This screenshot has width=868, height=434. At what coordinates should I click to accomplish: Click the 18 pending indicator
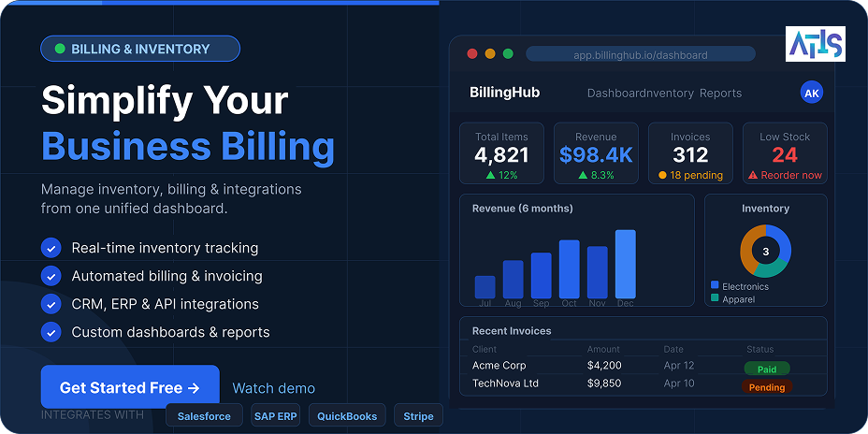[690, 175]
